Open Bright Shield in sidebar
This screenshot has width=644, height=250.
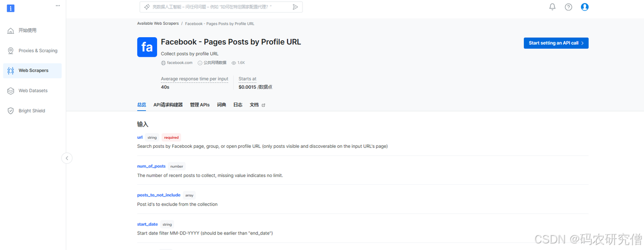pyautogui.click(x=32, y=111)
